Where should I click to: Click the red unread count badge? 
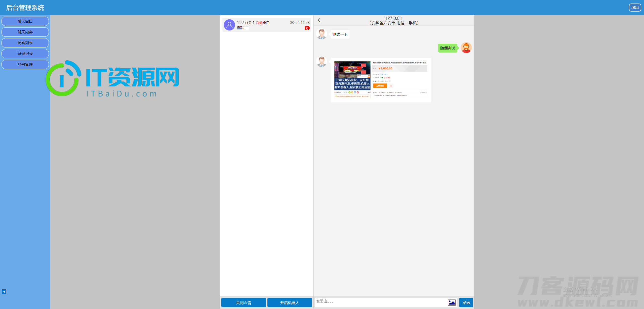307,28
